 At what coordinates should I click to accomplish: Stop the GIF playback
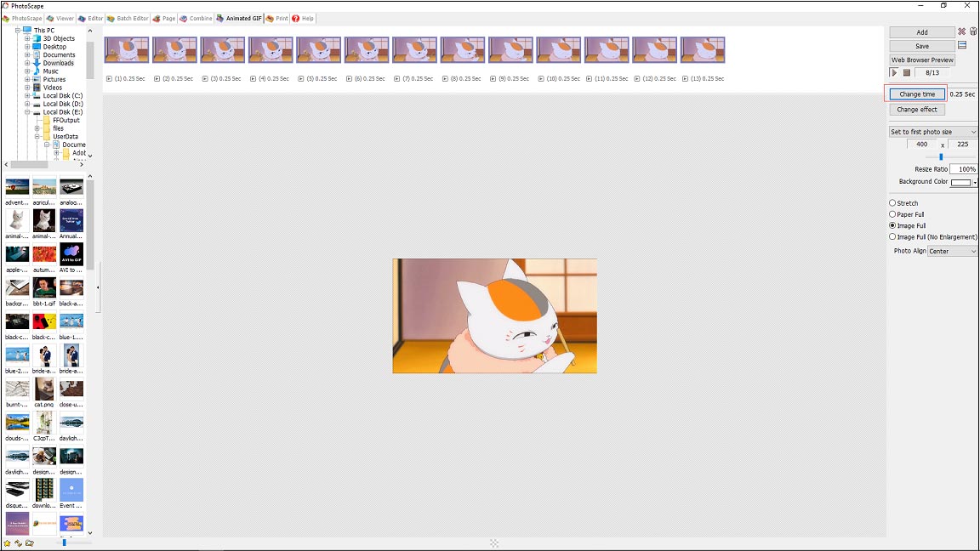[x=906, y=72]
